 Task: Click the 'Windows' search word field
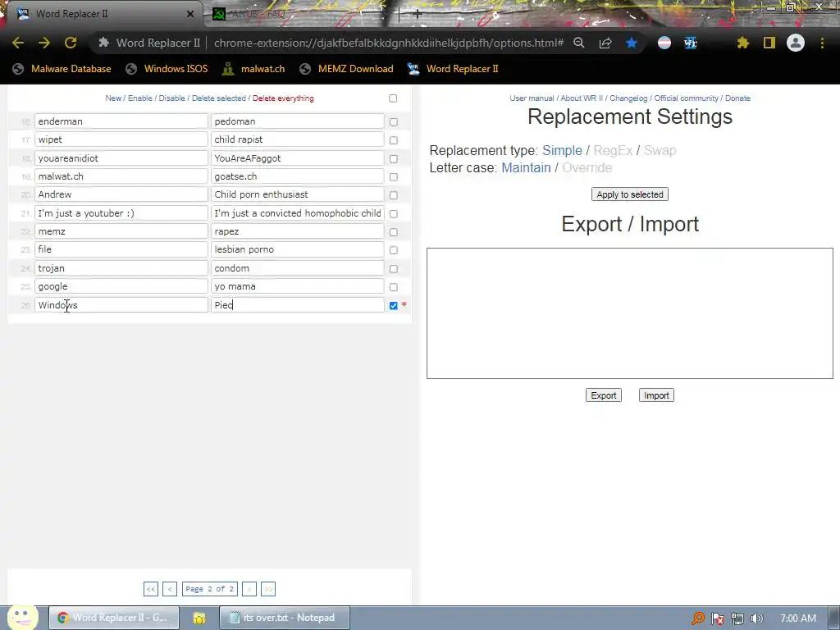(x=121, y=305)
